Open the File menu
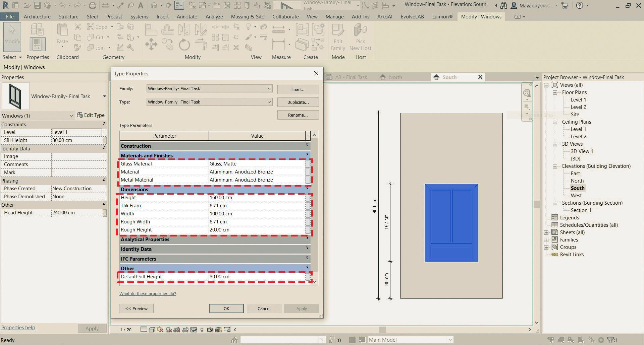 10,16
